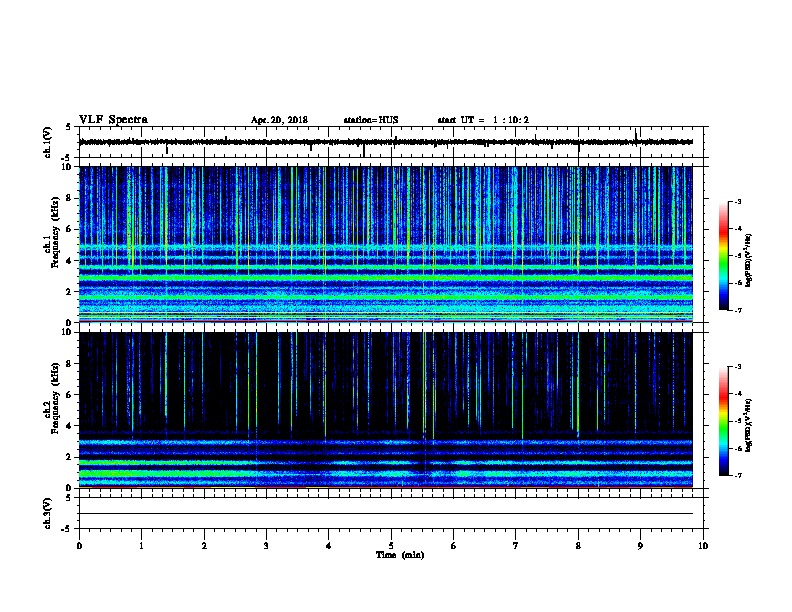
Task: Click the time axis tick label "6"
Action: (454, 546)
